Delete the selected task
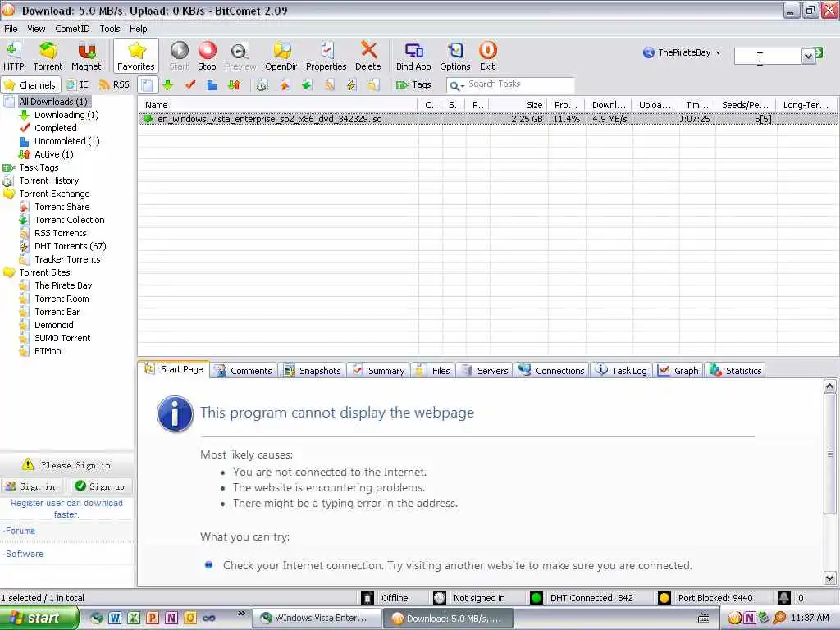This screenshot has height=630, width=840. pyautogui.click(x=368, y=56)
